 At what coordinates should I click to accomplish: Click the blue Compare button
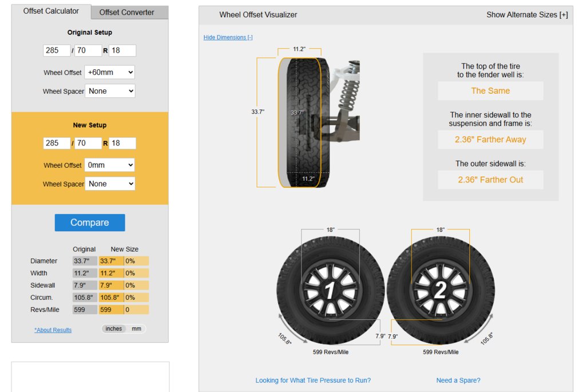pyautogui.click(x=90, y=223)
